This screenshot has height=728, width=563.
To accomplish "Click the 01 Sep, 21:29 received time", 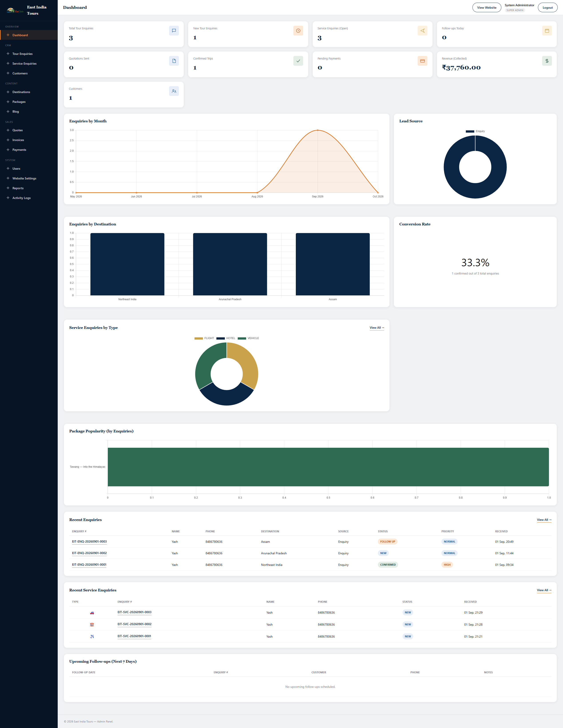I will 473,613.
